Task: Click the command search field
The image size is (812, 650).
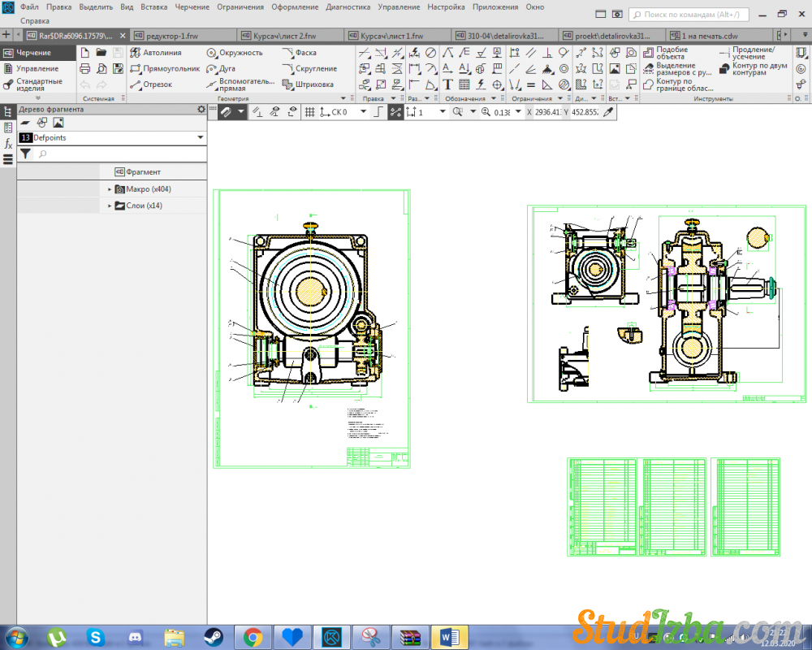Action: (x=690, y=14)
